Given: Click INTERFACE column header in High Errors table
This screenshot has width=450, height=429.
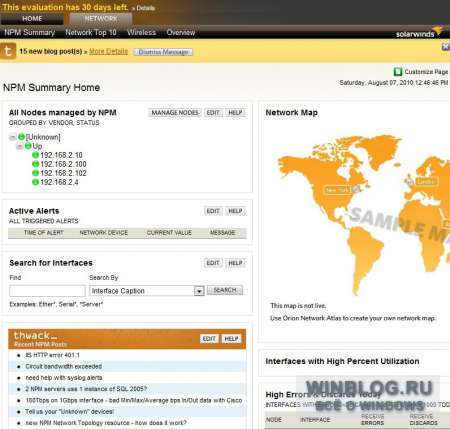Looking at the screenshot, I should (315, 420).
